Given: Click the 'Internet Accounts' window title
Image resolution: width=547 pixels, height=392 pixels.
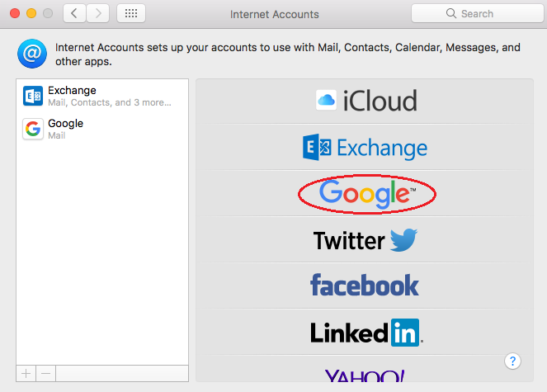Looking at the screenshot, I should pos(274,14).
